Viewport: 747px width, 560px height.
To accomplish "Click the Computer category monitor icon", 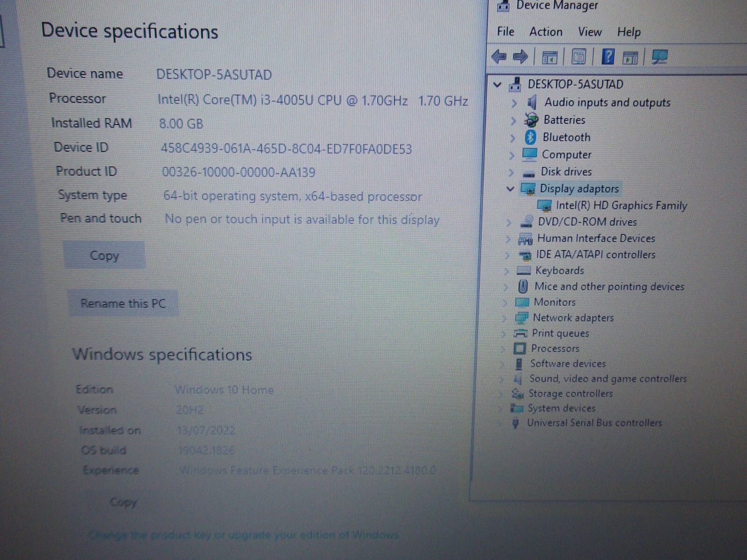I will (529, 154).
